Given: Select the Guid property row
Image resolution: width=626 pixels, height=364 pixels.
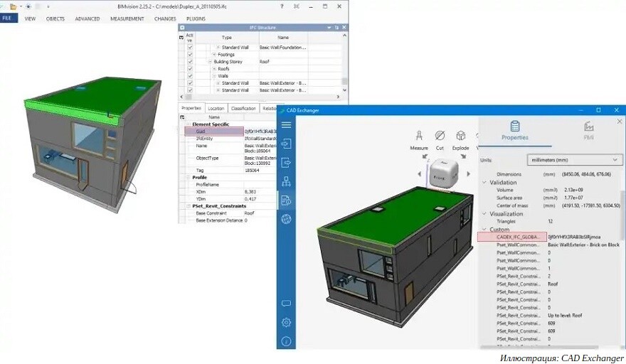Looking at the screenshot, I should 214,132.
